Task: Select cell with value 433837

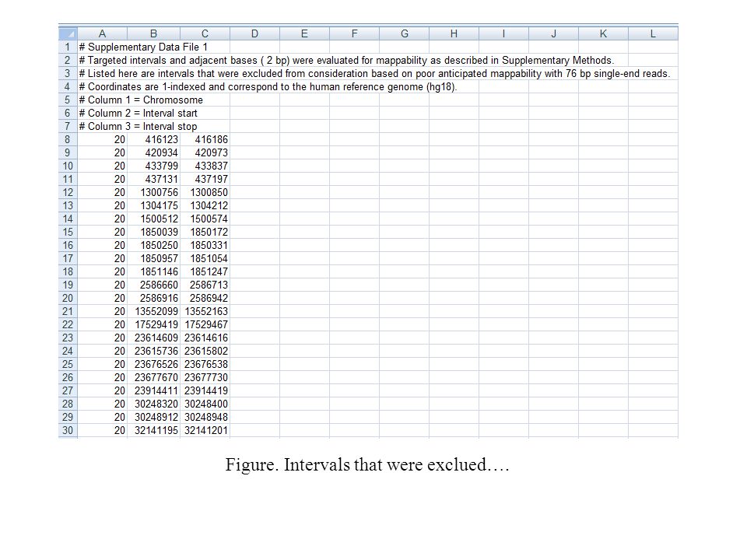Action: 205,166
